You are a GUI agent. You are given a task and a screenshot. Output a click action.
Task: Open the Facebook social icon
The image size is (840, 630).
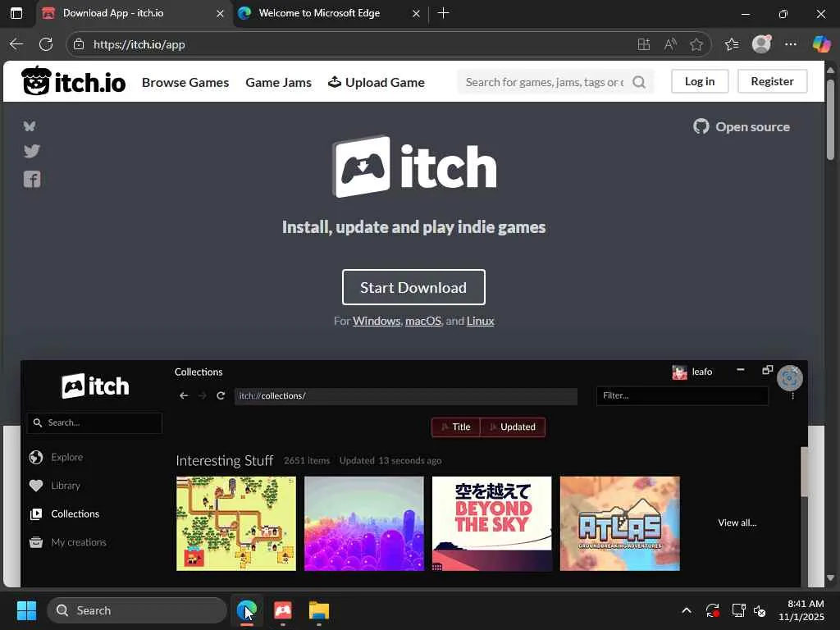[32, 179]
